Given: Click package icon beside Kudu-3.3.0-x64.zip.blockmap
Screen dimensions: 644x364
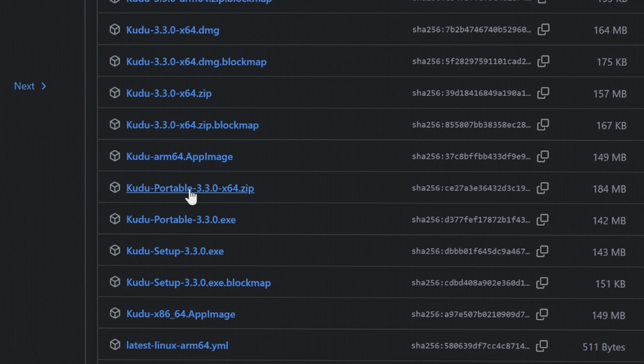Looking at the screenshot, I should coord(115,124).
